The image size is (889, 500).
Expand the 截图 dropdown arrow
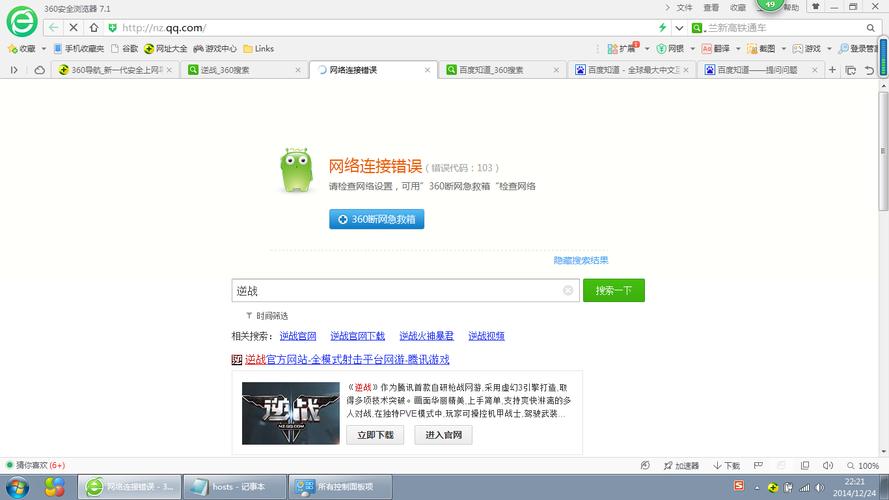coord(784,49)
